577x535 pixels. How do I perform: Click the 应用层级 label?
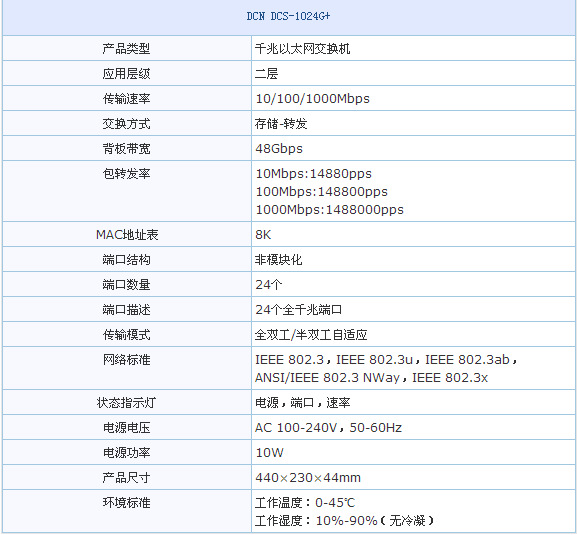(126, 74)
